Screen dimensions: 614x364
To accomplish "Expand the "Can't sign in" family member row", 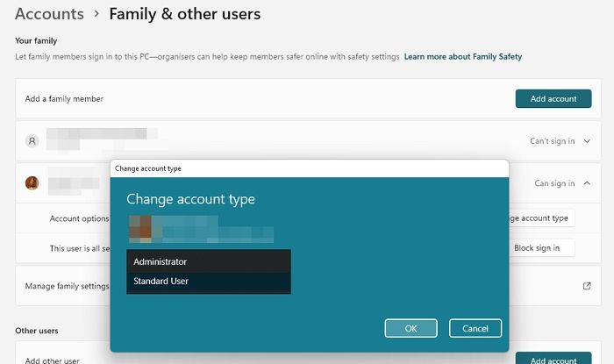I will (x=587, y=140).
